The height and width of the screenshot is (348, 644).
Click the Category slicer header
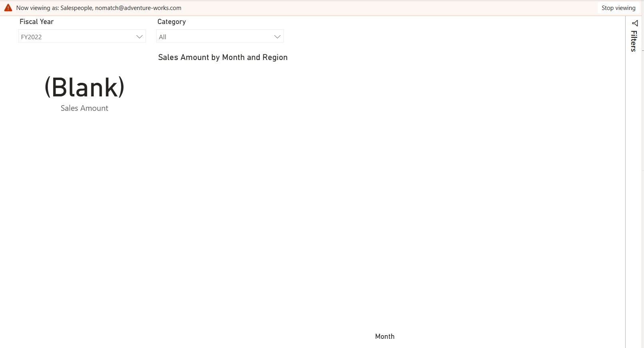coord(171,22)
